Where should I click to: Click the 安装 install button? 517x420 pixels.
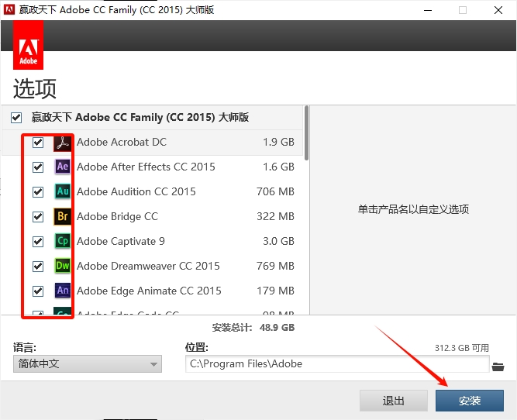(470, 401)
